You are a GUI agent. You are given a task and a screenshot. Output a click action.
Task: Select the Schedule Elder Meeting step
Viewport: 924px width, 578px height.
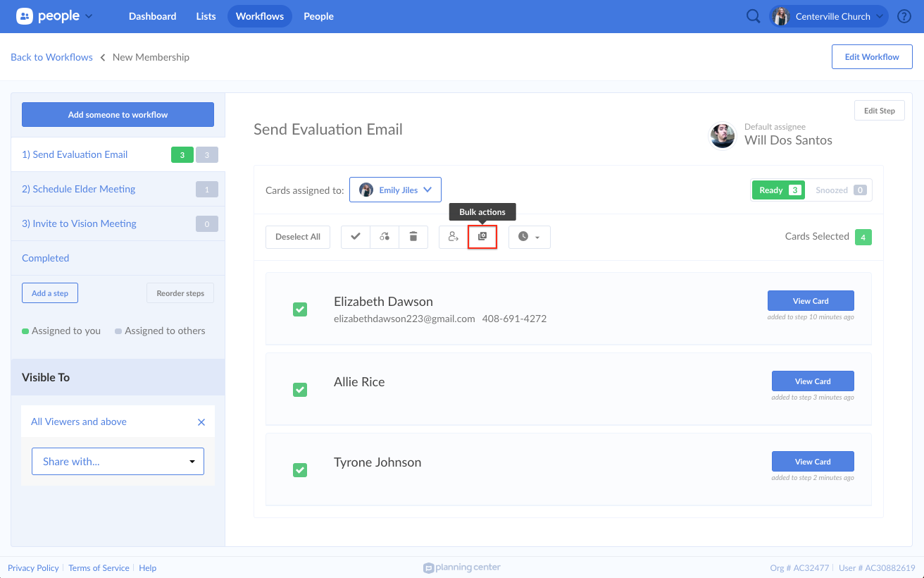point(79,189)
